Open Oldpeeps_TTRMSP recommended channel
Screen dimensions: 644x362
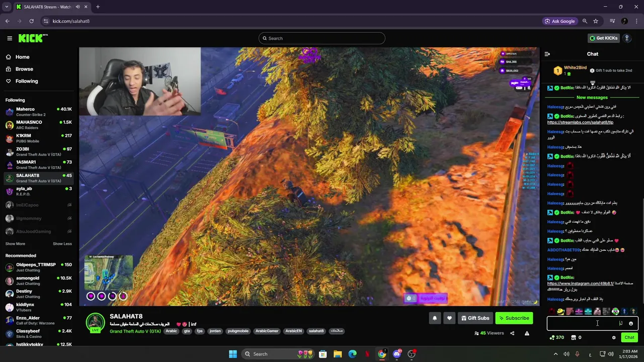tap(39, 267)
